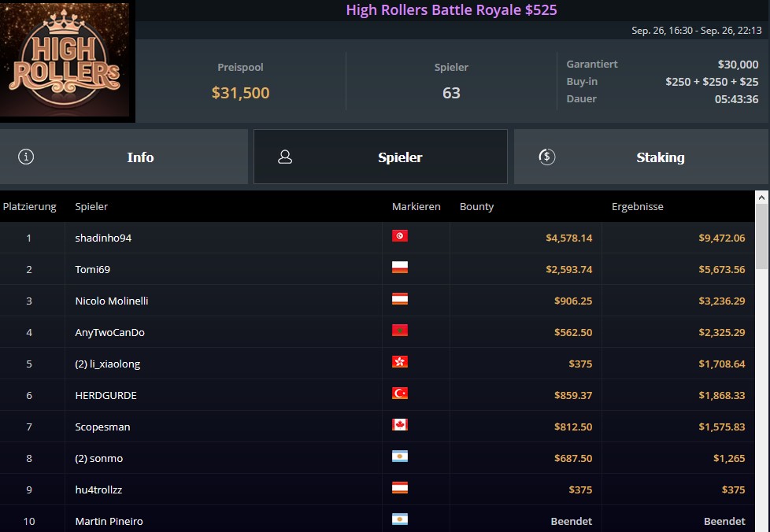This screenshot has height=532, width=770.
Task: Select player AnyTwoCanDo
Action: tap(109, 332)
